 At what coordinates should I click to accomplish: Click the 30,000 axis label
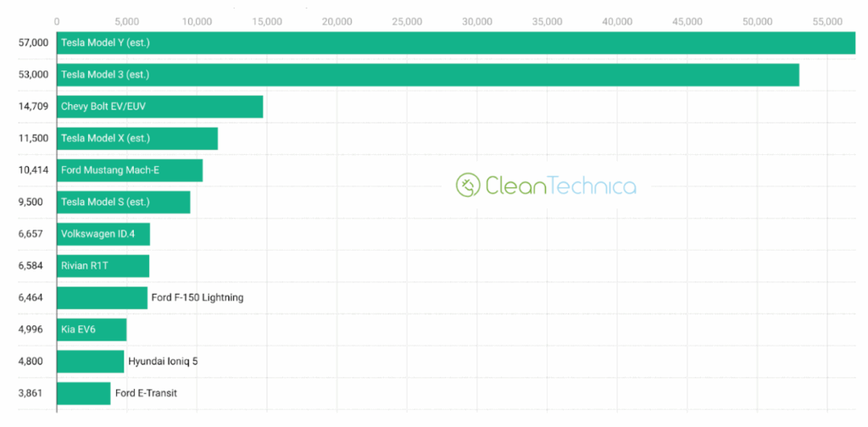point(476,21)
